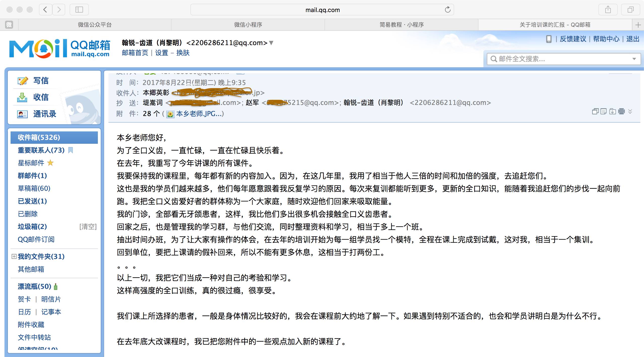
Task: Click the mail.qq.com address bar
Action: (322, 10)
